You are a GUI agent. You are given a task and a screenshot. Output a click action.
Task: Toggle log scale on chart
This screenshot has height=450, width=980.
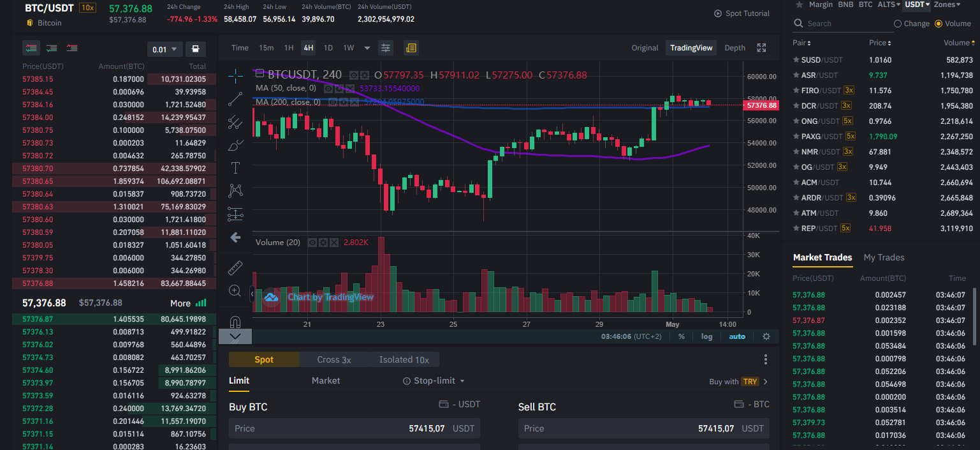(707, 336)
